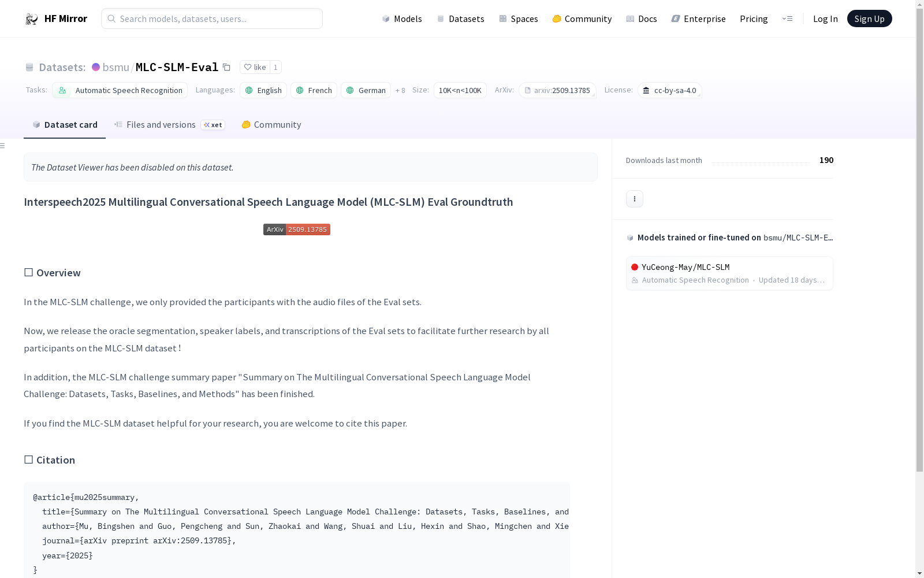This screenshot has height=578, width=924.
Task: Click the Downloads last month sparkline chart
Action: pos(761,161)
